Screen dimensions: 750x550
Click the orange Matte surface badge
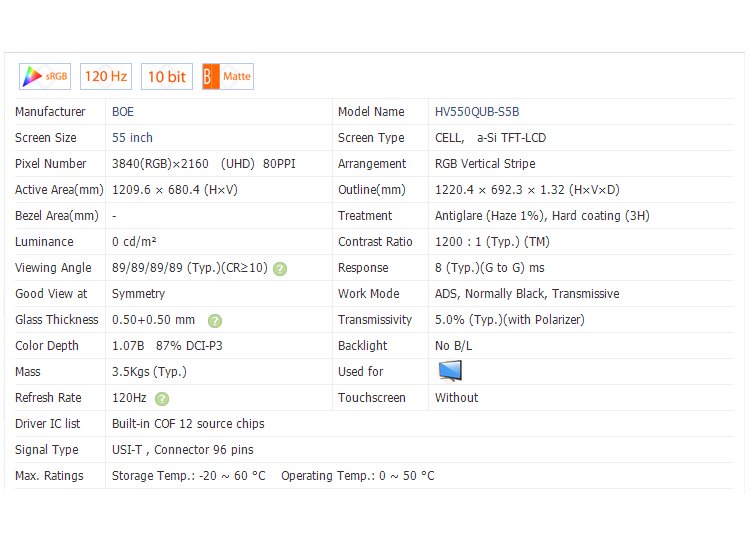227,77
